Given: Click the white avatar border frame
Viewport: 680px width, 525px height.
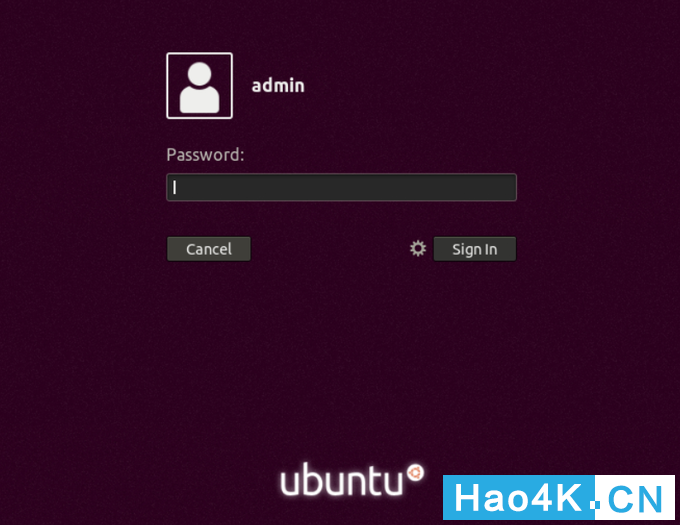Looking at the screenshot, I should coord(199,86).
